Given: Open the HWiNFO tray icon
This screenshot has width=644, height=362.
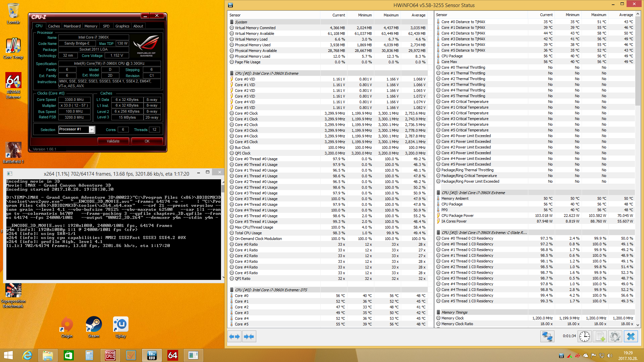Looking at the screenshot, I should [561, 356].
